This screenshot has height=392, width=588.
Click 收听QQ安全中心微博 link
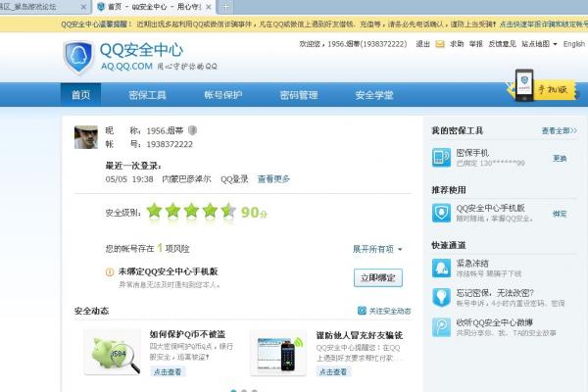point(494,322)
